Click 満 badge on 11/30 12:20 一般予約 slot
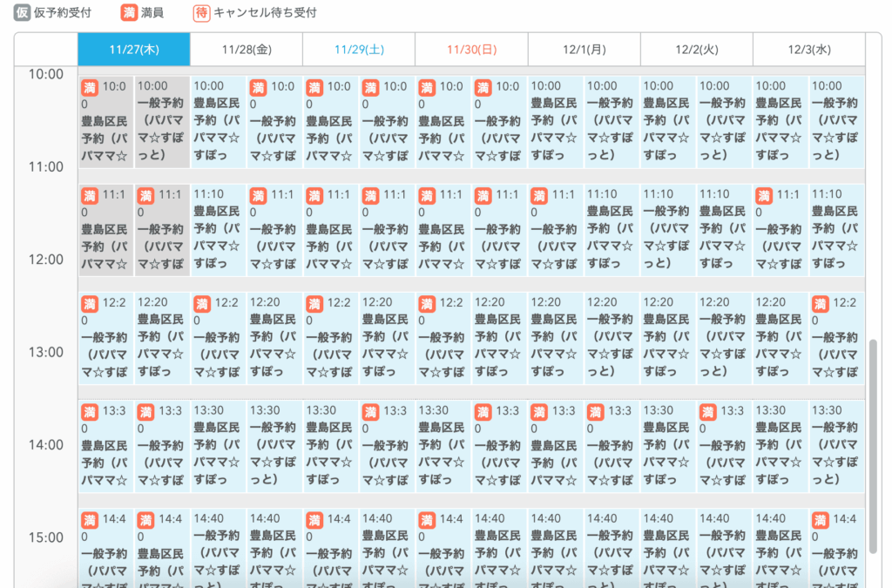 [427, 303]
